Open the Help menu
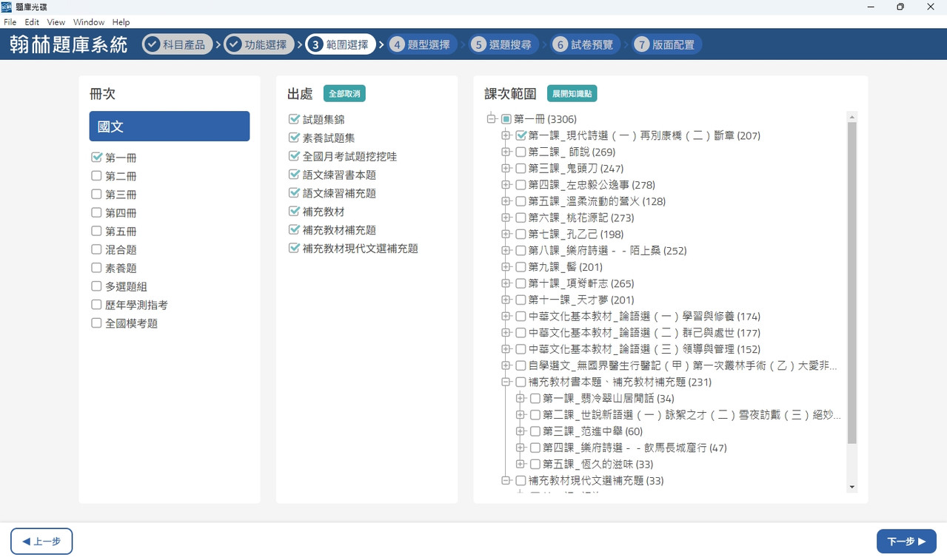947x560 pixels. click(121, 22)
